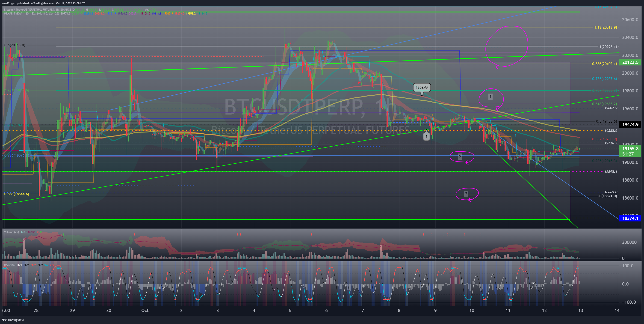Click the MRHAB-T EMA indicator legend
644x324 pixels.
tap(32, 14)
